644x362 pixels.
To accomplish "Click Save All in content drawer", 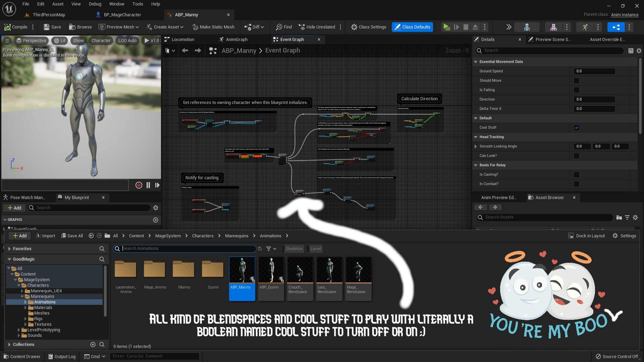I will pyautogui.click(x=72, y=236).
